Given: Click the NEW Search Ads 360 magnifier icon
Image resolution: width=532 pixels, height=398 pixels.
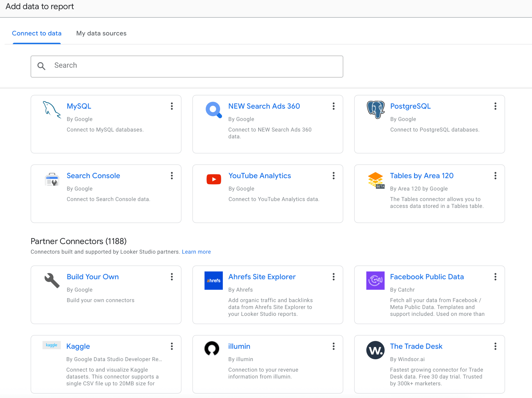Looking at the screenshot, I should click(x=214, y=110).
